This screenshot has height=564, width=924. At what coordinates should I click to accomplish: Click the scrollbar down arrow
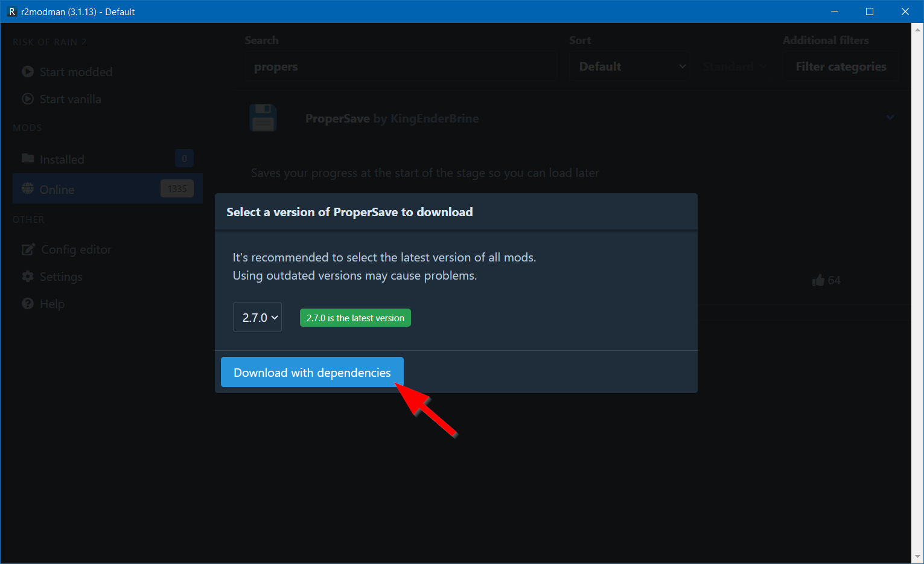pos(917,557)
